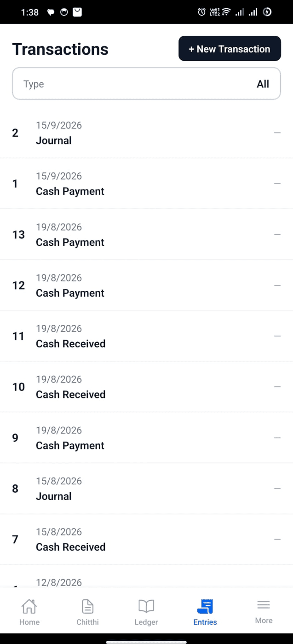Tap the battery charging status icon

[267, 12]
